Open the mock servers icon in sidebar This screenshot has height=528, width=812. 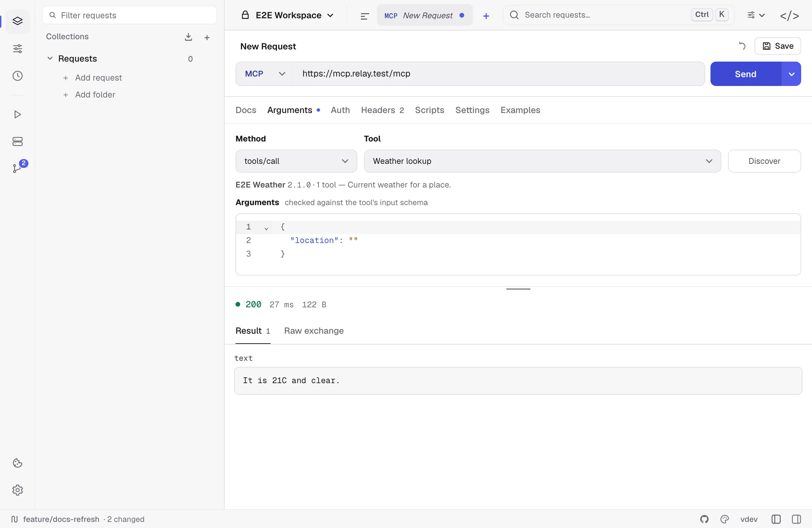[17, 141]
